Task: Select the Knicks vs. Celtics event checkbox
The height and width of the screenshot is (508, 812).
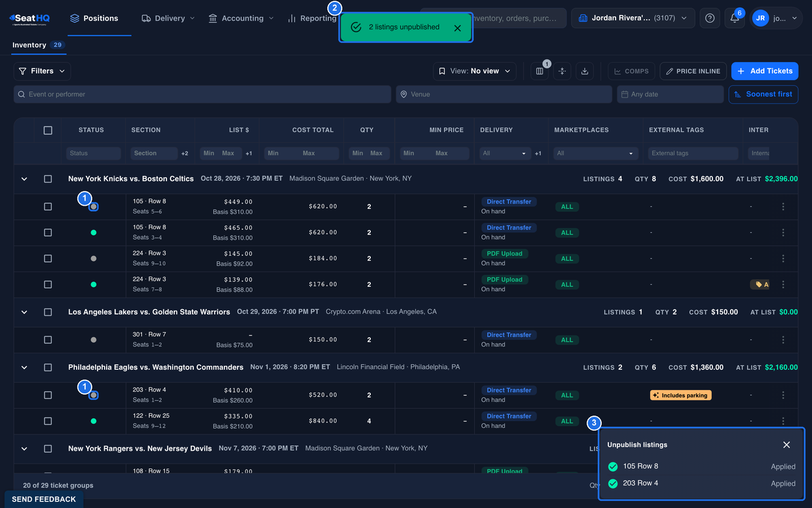Action: click(47, 179)
